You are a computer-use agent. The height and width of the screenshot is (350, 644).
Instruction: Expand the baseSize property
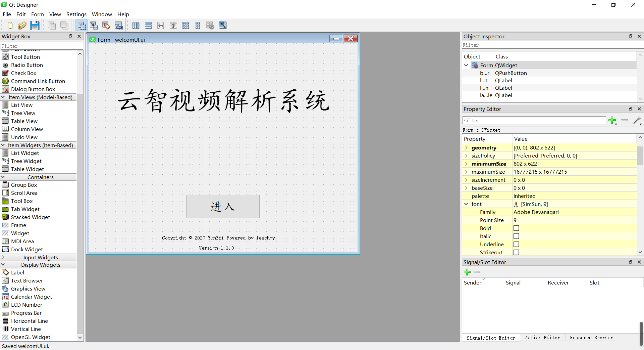pos(466,188)
